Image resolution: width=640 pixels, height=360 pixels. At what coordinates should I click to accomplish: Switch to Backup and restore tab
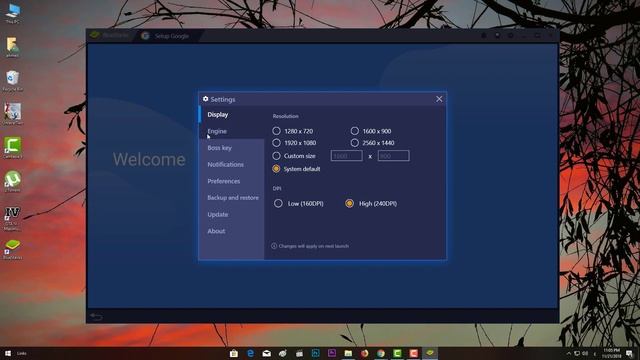231,198
